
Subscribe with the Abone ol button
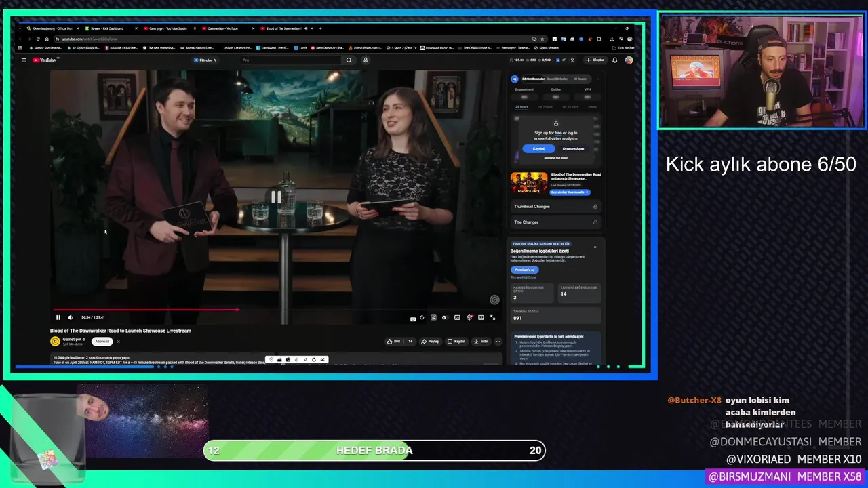click(x=102, y=342)
